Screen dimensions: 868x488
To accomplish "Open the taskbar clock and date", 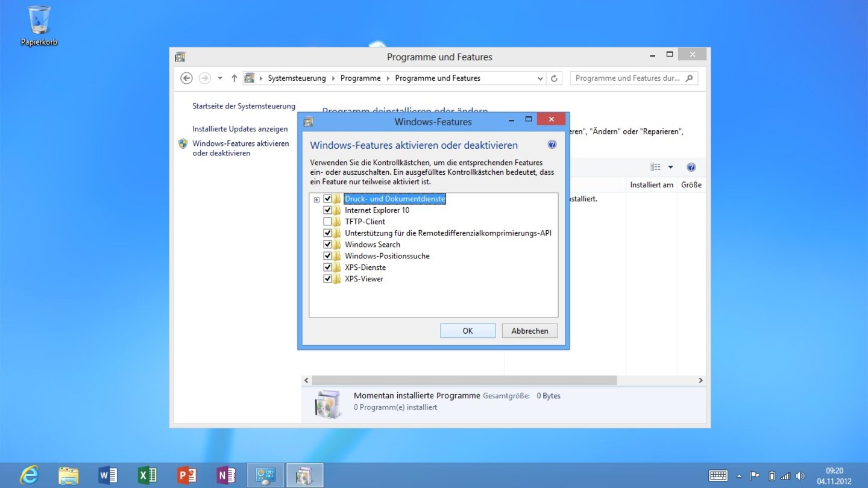I will pos(834,476).
